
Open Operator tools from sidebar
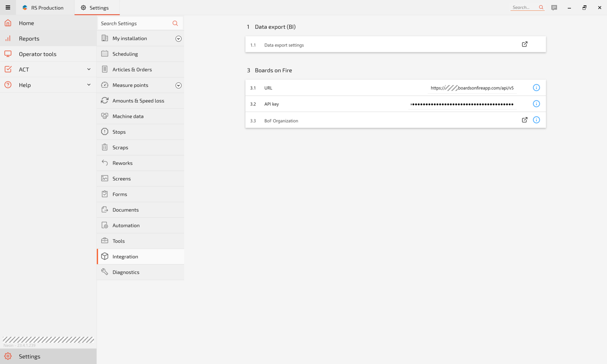[x=37, y=54]
